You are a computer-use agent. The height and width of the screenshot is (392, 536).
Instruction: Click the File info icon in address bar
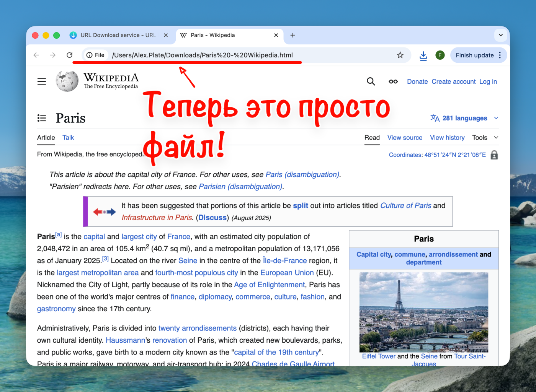tap(88, 55)
